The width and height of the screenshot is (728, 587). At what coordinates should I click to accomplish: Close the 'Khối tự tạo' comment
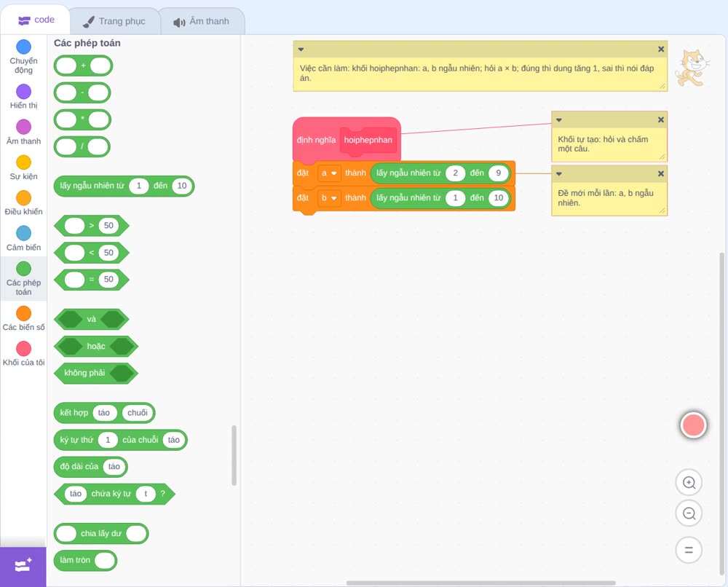661,120
